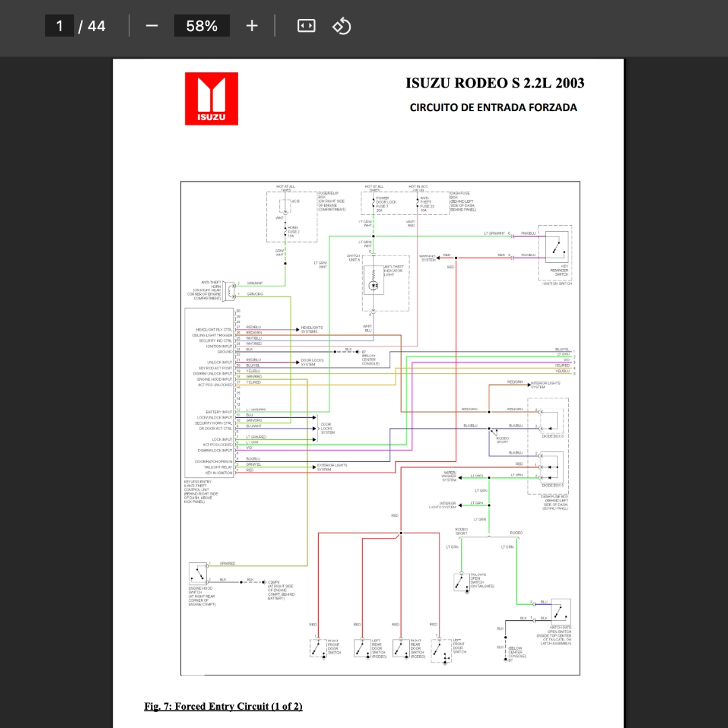The width and height of the screenshot is (728, 728).
Task: Click the Diode Box 6 symbol
Action: (x=552, y=421)
